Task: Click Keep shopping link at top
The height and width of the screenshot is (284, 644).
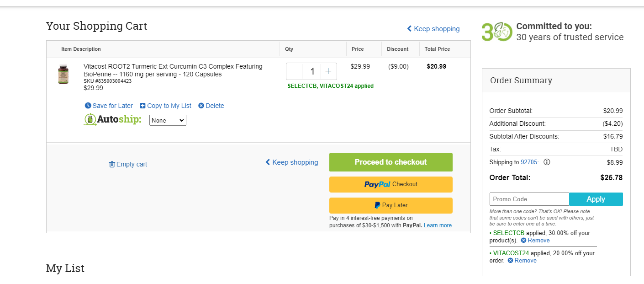Action: coord(433,29)
